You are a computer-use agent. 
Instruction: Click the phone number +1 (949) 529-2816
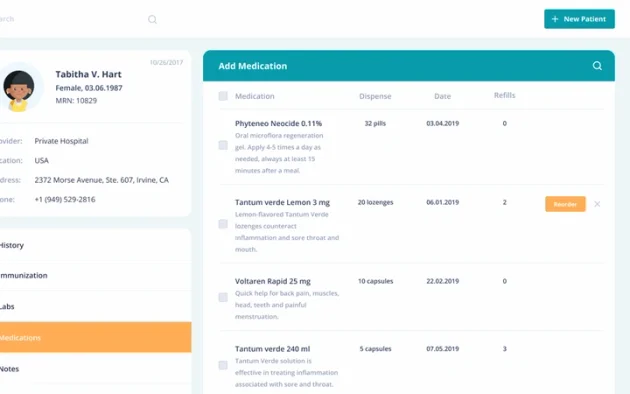pos(65,200)
